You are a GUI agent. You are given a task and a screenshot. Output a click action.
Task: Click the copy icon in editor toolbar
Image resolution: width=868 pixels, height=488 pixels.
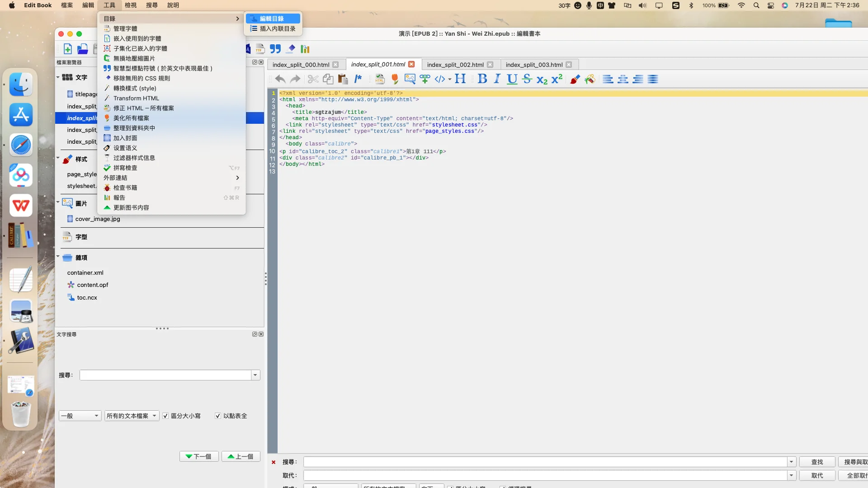[x=328, y=79]
